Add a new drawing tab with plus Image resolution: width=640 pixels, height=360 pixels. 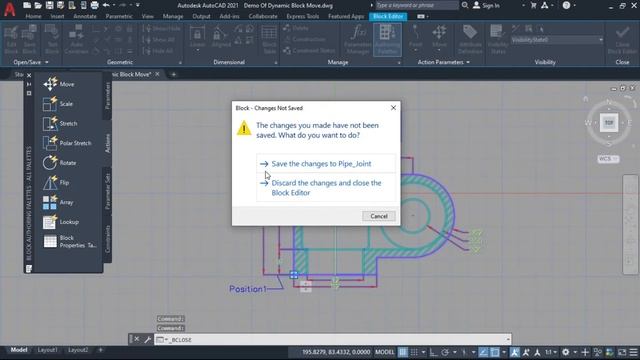coord(173,74)
